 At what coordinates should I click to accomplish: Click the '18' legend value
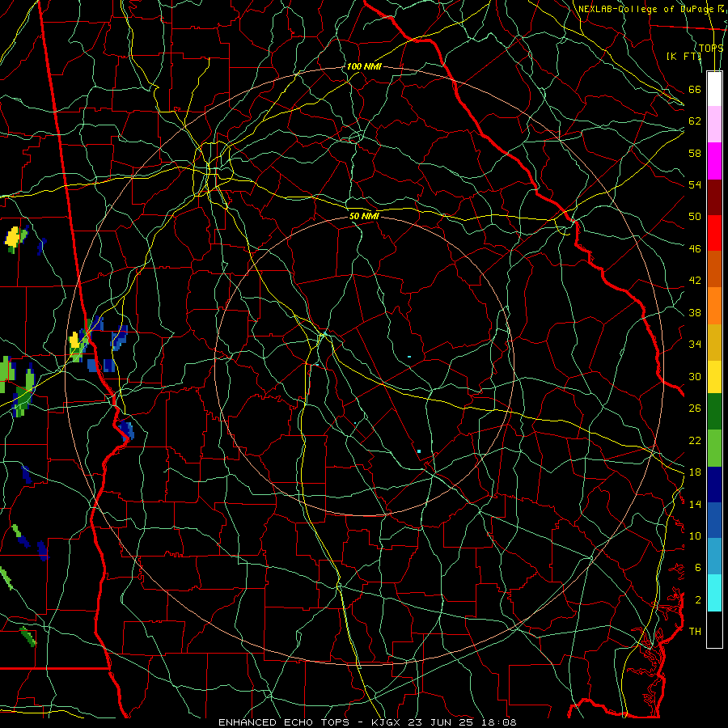(695, 472)
